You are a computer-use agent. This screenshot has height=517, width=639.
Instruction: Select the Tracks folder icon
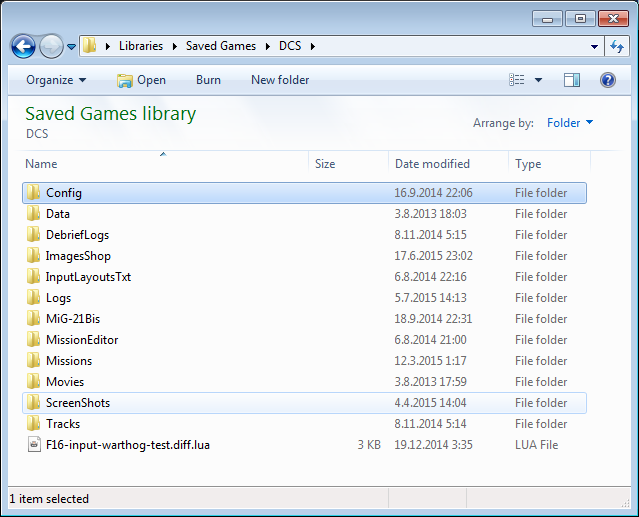(33, 423)
